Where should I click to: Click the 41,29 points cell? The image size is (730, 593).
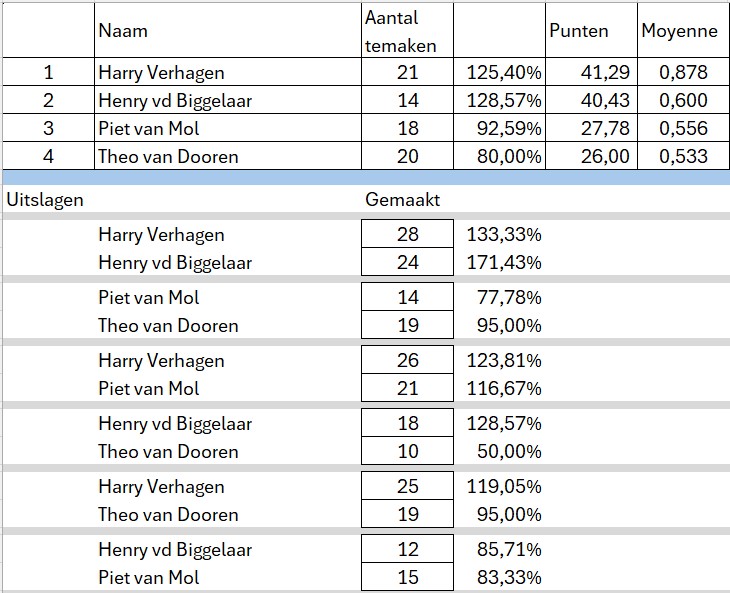pos(592,72)
